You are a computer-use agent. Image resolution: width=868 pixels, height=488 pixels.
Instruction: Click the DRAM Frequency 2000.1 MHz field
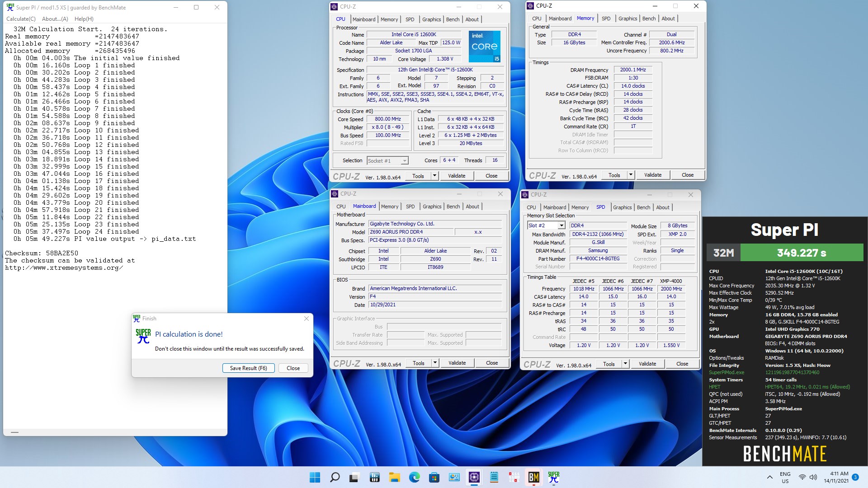633,70
